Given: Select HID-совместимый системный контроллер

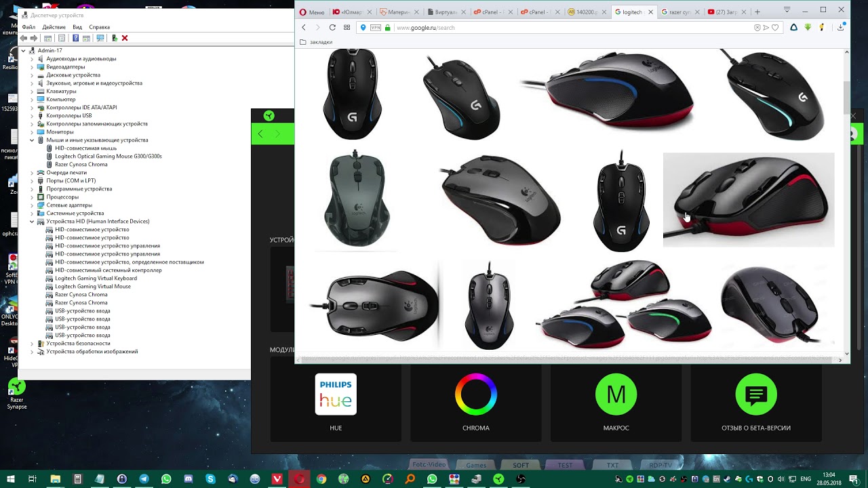Looking at the screenshot, I should pos(108,270).
